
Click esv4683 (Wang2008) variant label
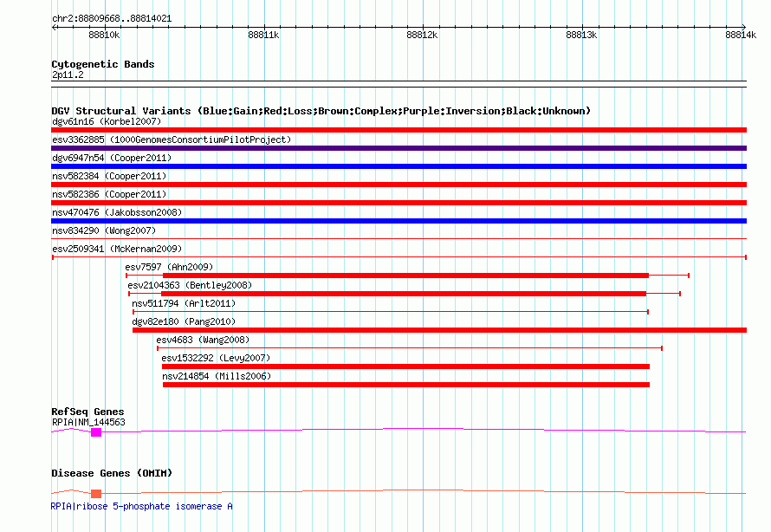click(x=202, y=340)
